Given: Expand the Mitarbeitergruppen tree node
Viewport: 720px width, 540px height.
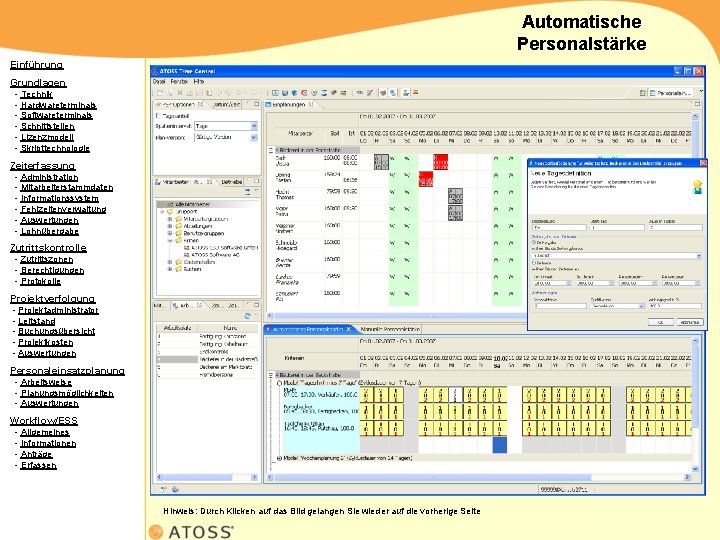Looking at the screenshot, I should point(170,219).
